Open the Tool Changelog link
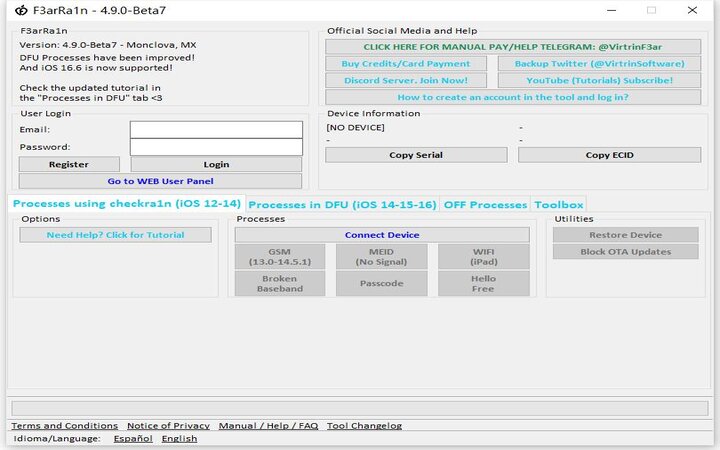720x450 pixels. (x=364, y=426)
